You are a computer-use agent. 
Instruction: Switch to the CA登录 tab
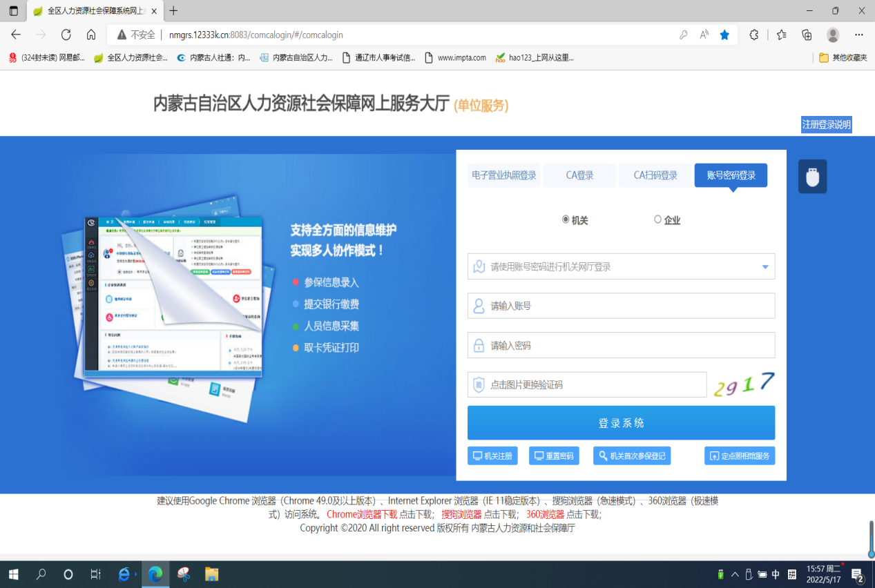click(579, 175)
